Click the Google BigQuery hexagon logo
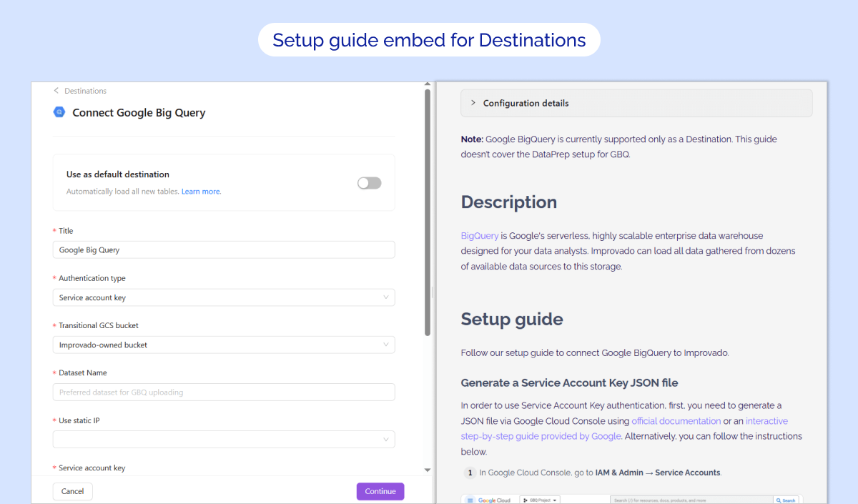The height and width of the screenshot is (504, 858). point(59,112)
